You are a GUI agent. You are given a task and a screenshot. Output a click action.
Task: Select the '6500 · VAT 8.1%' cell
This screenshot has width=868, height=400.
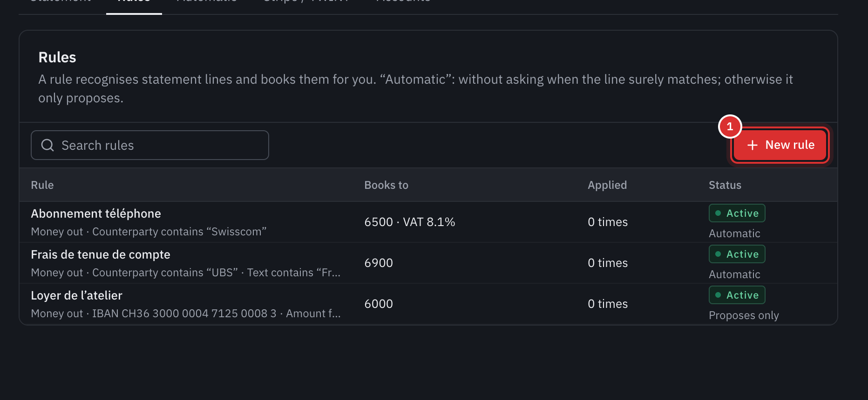410,222
